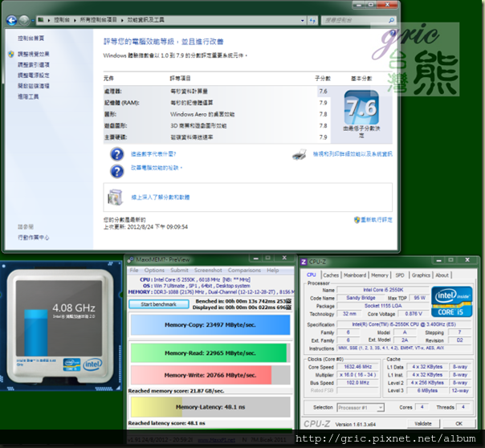Click the refresh icon beside the address bar
The width and height of the screenshot is (485, 448).
click(312, 20)
